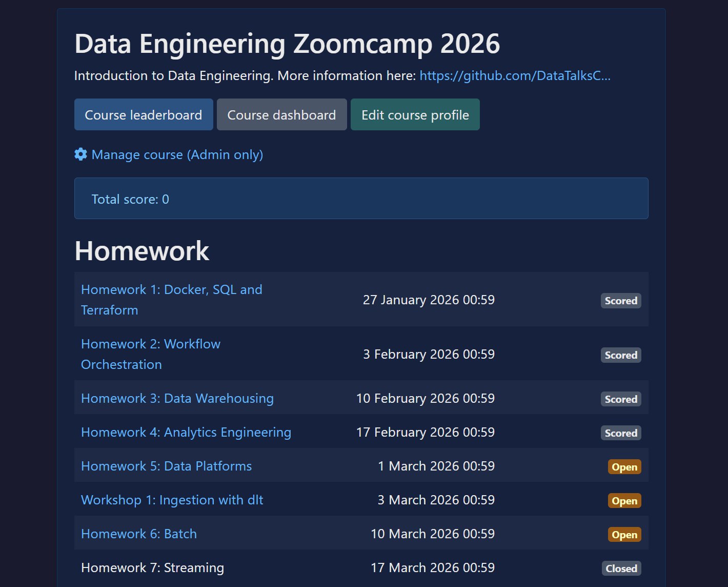Click the Scored badge for Homework 1
Image resolution: width=728 pixels, height=587 pixels.
621,301
